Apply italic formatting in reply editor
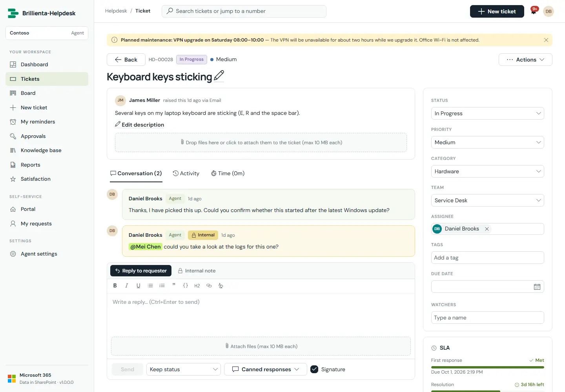Image resolution: width=565 pixels, height=392 pixels. [x=126, y=286]
